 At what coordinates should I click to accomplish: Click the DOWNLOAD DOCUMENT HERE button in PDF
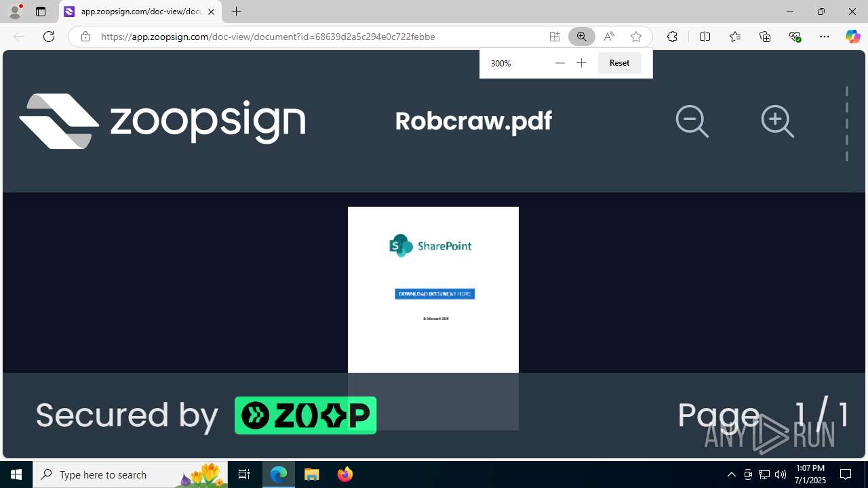(435, 294)
